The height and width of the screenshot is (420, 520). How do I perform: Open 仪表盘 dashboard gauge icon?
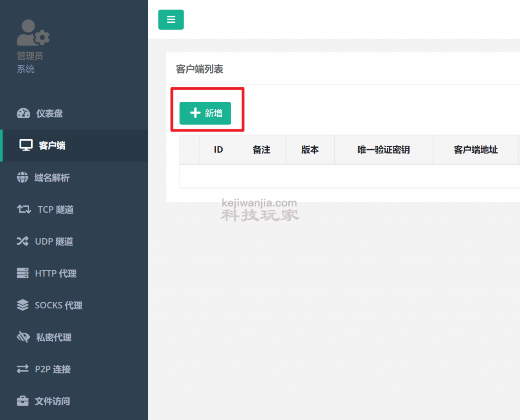(x=23, y=113)
